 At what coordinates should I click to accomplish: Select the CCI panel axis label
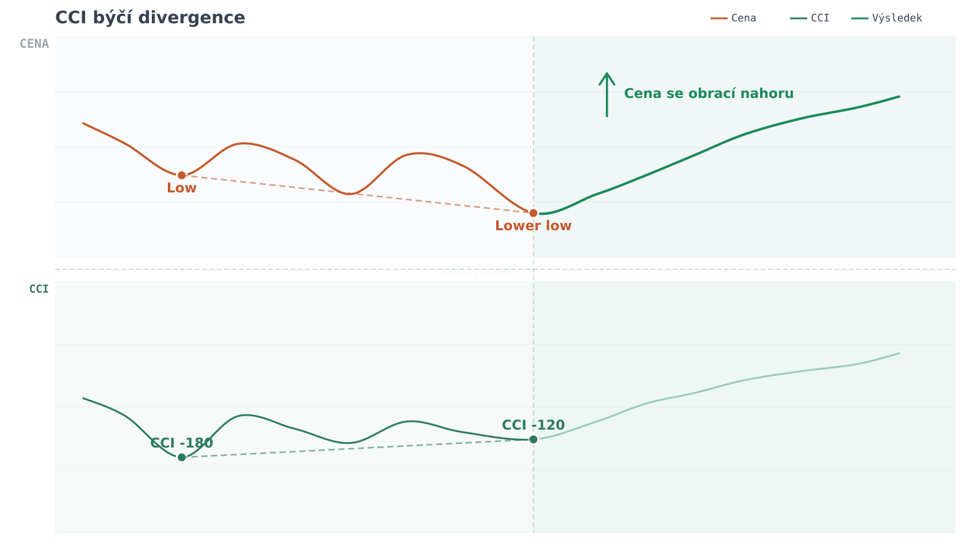[39, 290]
